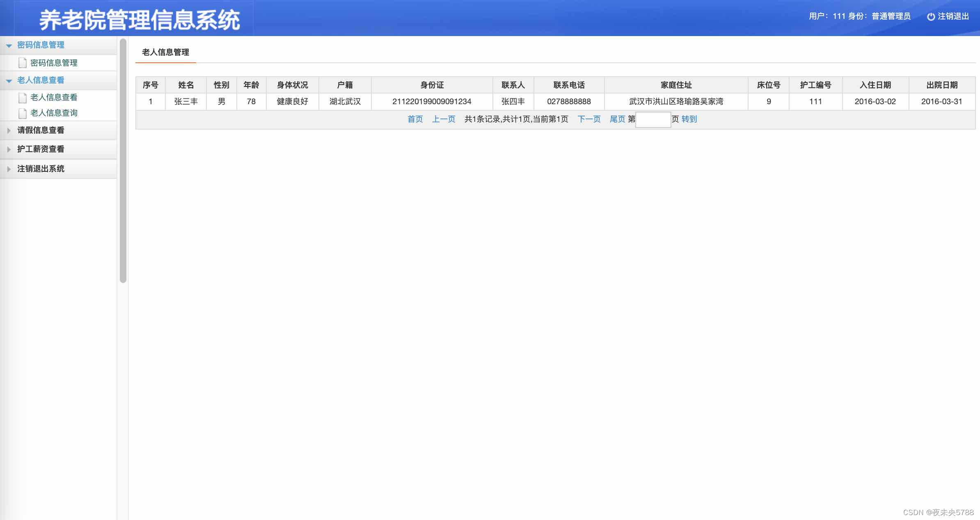Click the address 武汉市洪山区珞瑜路吴家湾

(x=676, y=101)
